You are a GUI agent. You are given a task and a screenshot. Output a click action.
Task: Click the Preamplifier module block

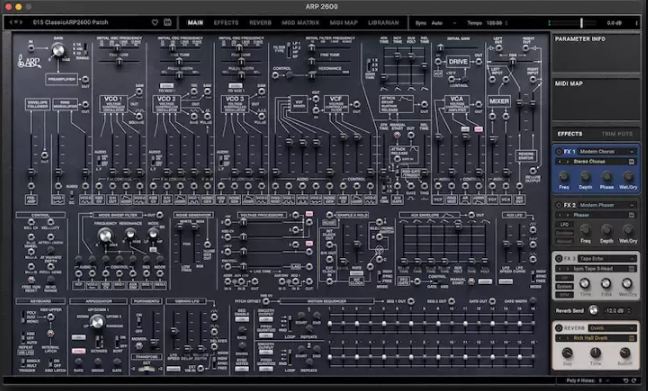coord(62,79)
